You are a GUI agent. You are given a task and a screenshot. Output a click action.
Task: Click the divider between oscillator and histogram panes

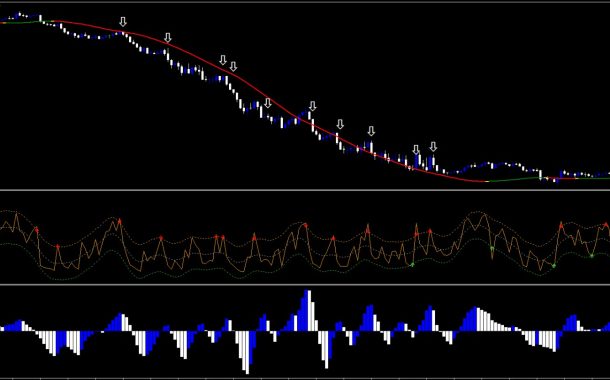pos(305,284)
